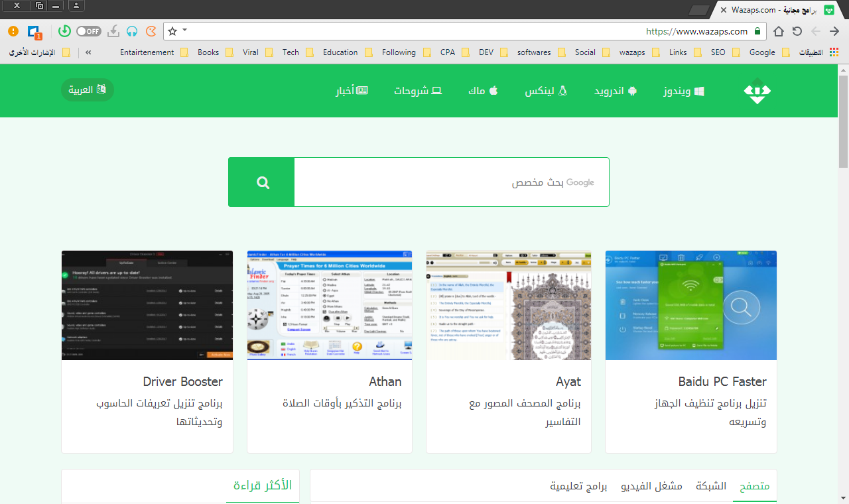Select the برامج تعليمية tab
Viewport: 849px width, 504px height.
pyautogui.click(x=578, y=486)
